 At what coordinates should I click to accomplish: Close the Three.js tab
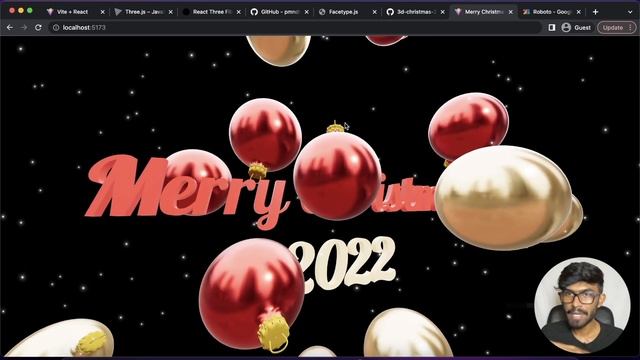171,12
